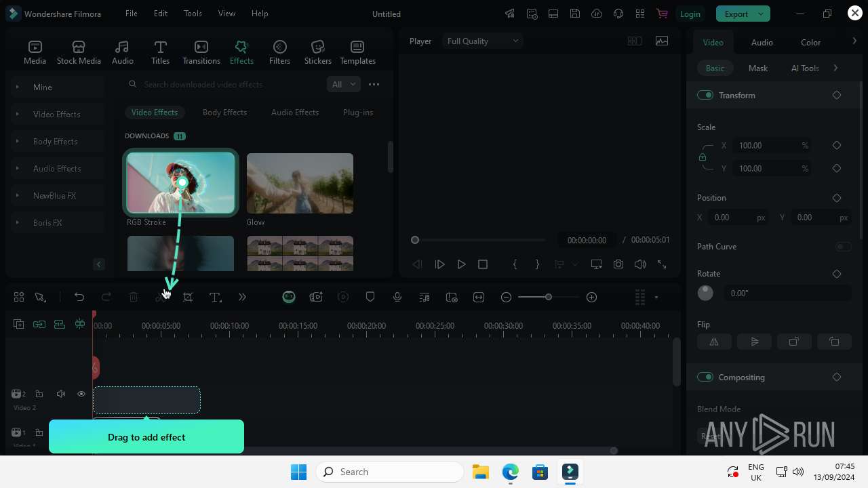Open the All filter dropdown

coord(343,85)
